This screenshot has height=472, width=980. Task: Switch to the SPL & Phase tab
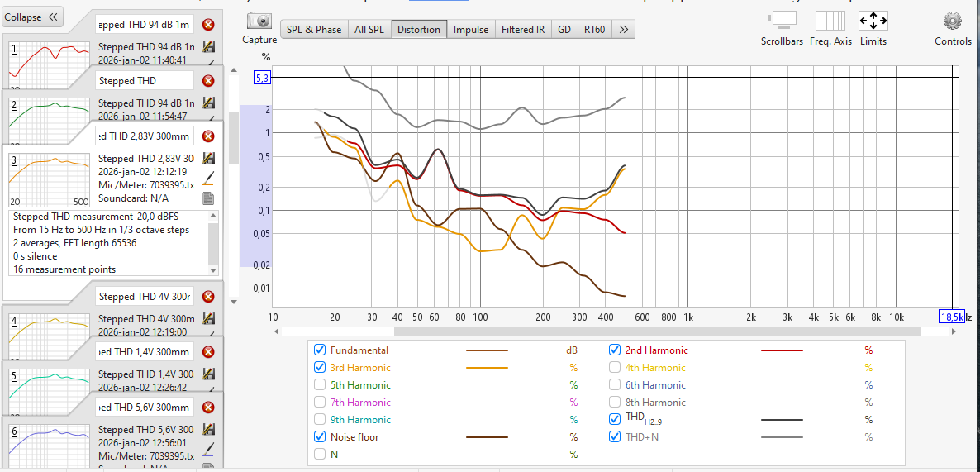[x=313, y=30]
